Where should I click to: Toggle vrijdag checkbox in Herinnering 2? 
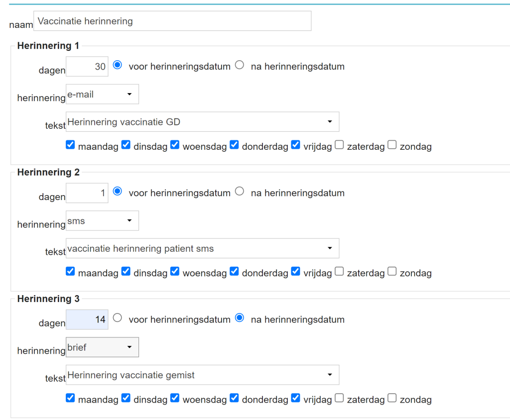pos(296,272)
